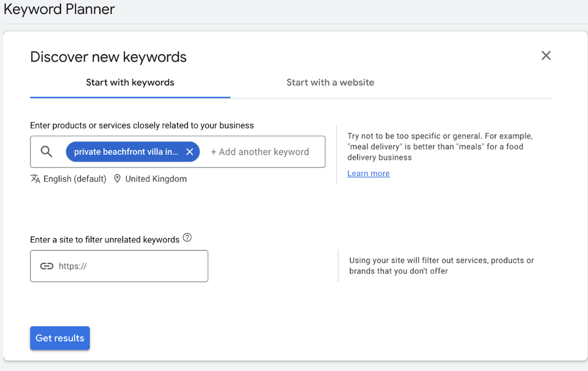Click the 'Using your site will filter' hint text
This screenshot has height=371, width=588.
click(442, 266)
